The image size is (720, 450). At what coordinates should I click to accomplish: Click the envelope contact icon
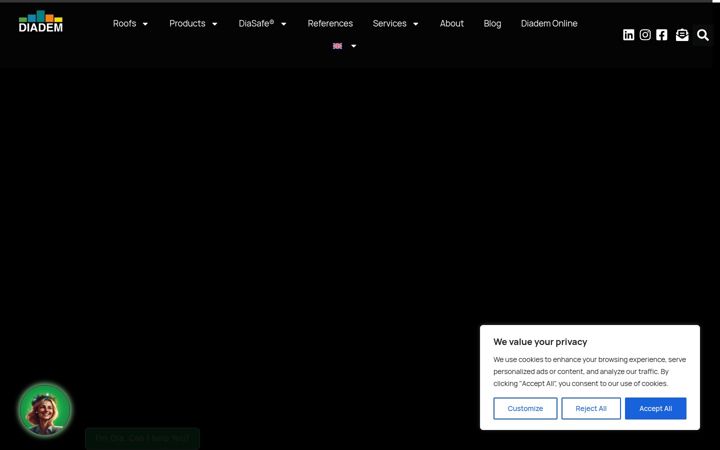pyautogui.click(x=682, y=35)
